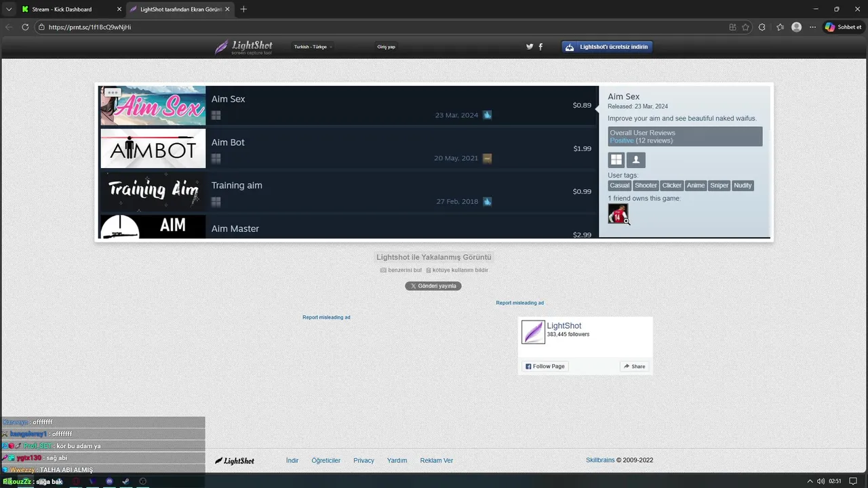868x488 pixels.
Task: Open a new tab with the plus button
Action: pyautogui.click(x=243, y=9)
